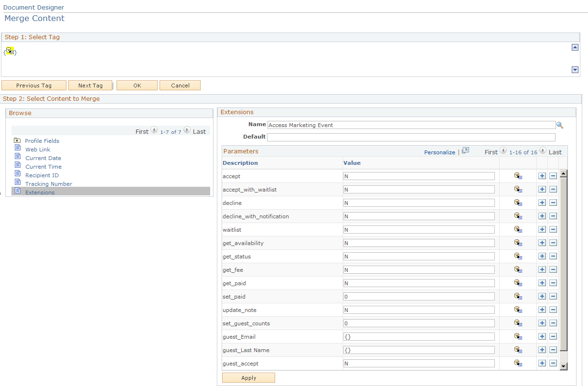Screen dimensions: 588x386
Task: Add a row after decline_with_notification
Action: coord(542,216)
